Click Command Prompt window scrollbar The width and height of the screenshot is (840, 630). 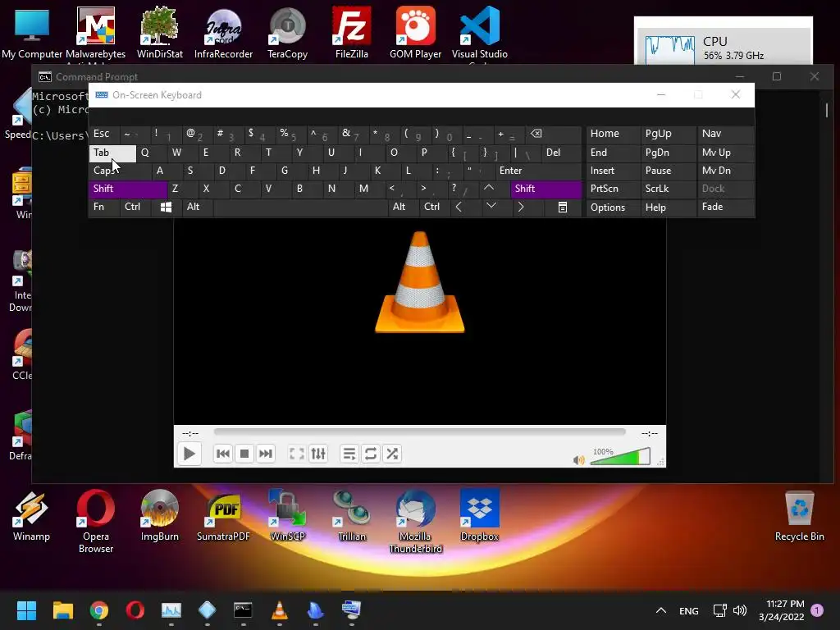827,110
